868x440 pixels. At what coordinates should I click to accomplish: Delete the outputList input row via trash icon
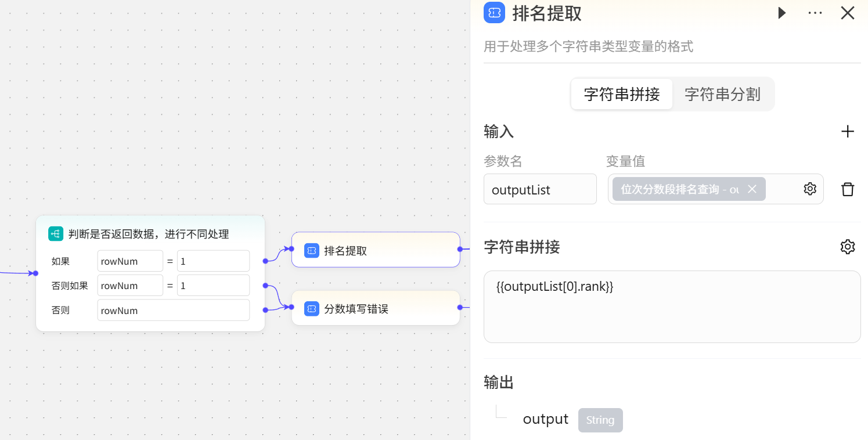click(848, 189)
